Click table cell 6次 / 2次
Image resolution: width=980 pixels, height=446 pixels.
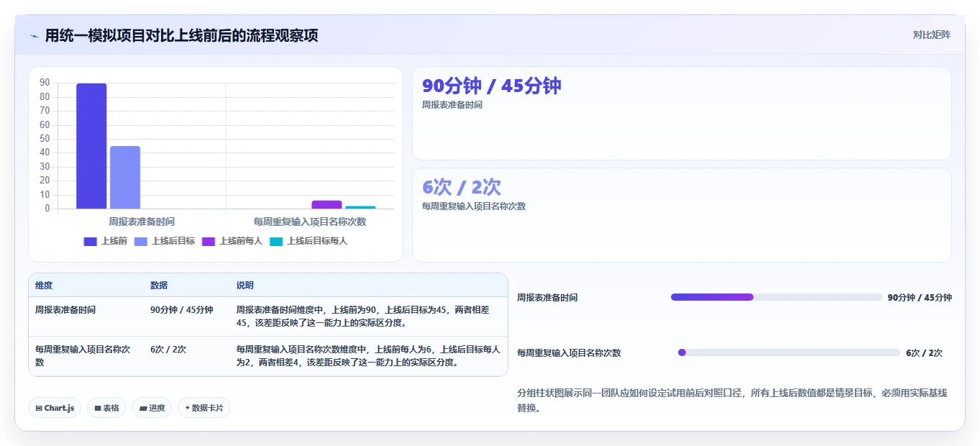click(x=168, y=350)
